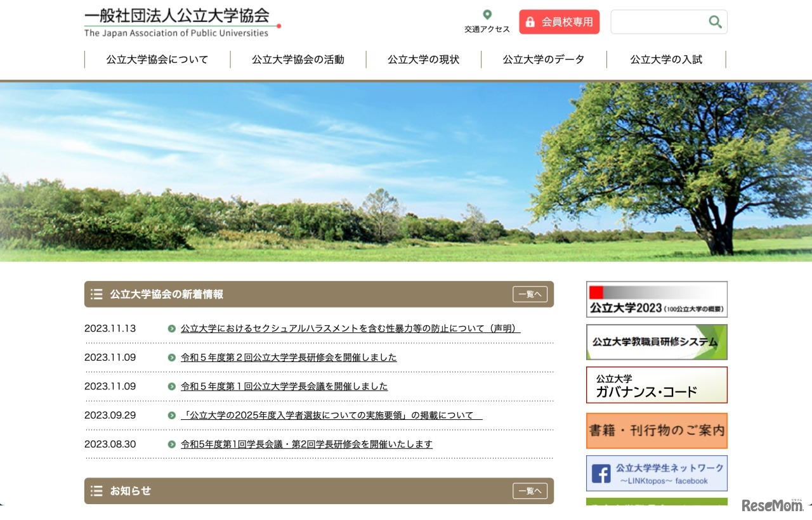Click the 公立大学ガバナンス・コード banner

[x=657, y=385]
